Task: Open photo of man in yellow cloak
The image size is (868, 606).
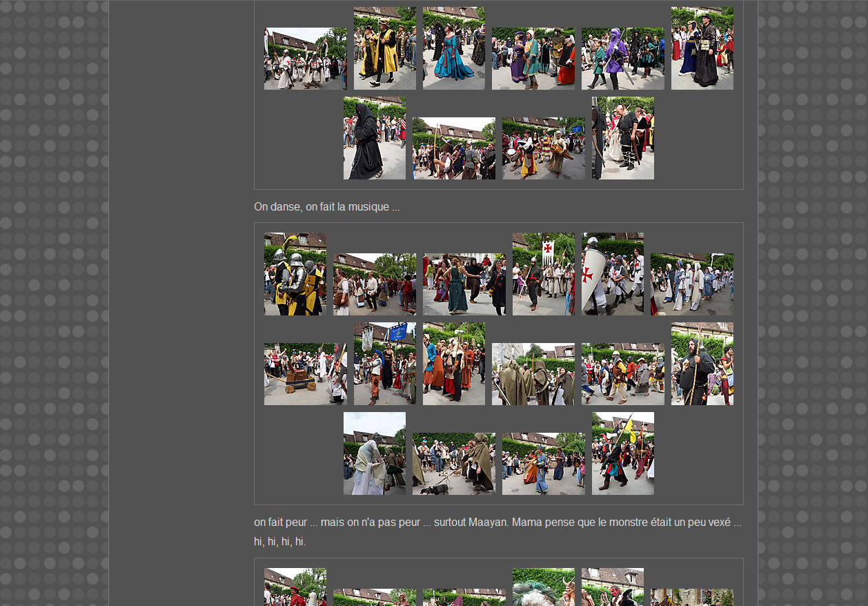Action: click(x=384, y=48)
